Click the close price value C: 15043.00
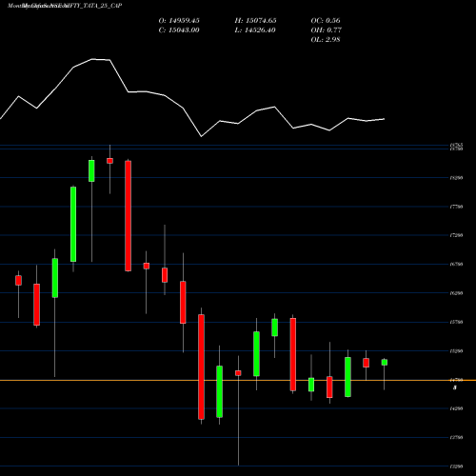Image resolution: width=476 pixels, height=476 pixels. [x=179, y=30]
